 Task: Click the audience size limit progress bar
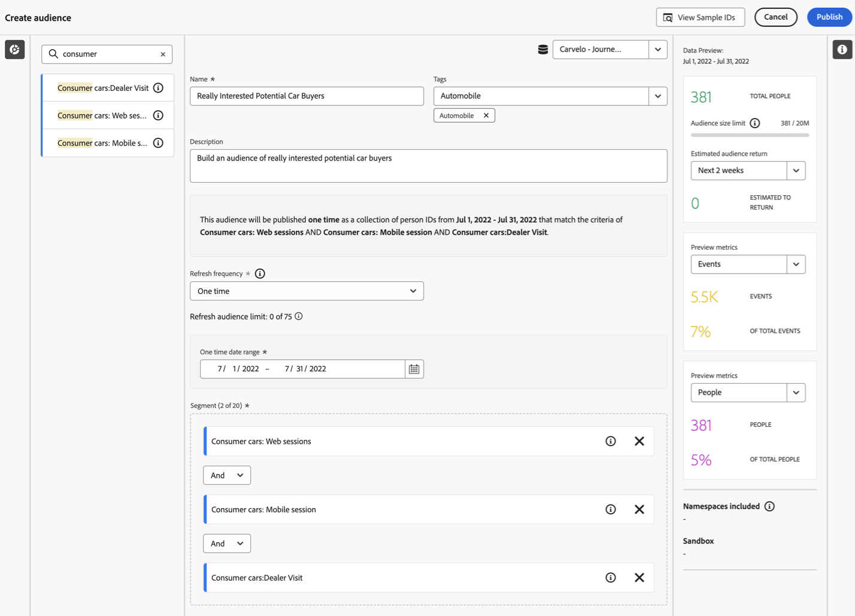750,135
